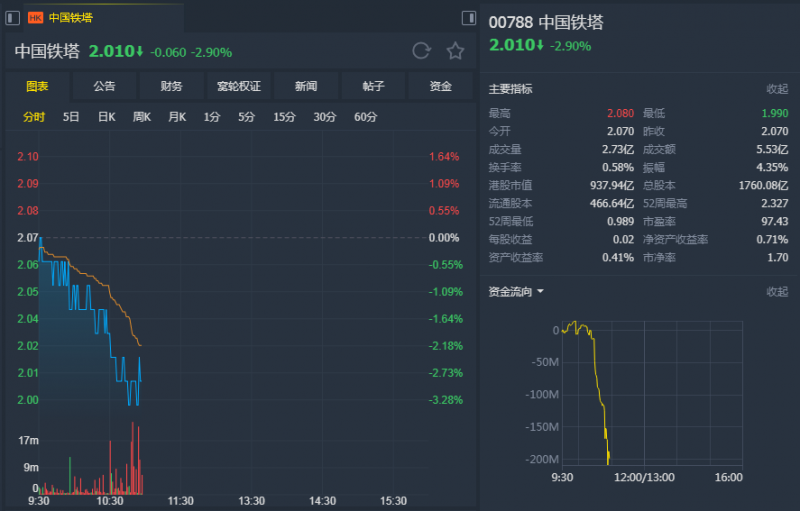The image size is (800, 511).
Task: Select the 分时 chart period
Action: click(x=34, y=117)
